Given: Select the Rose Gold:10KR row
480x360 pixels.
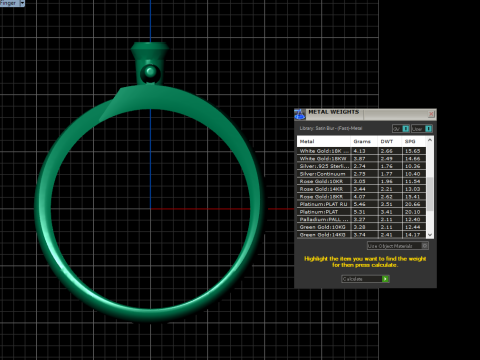Looking at the screenshot, I should (x=361, y=181).
